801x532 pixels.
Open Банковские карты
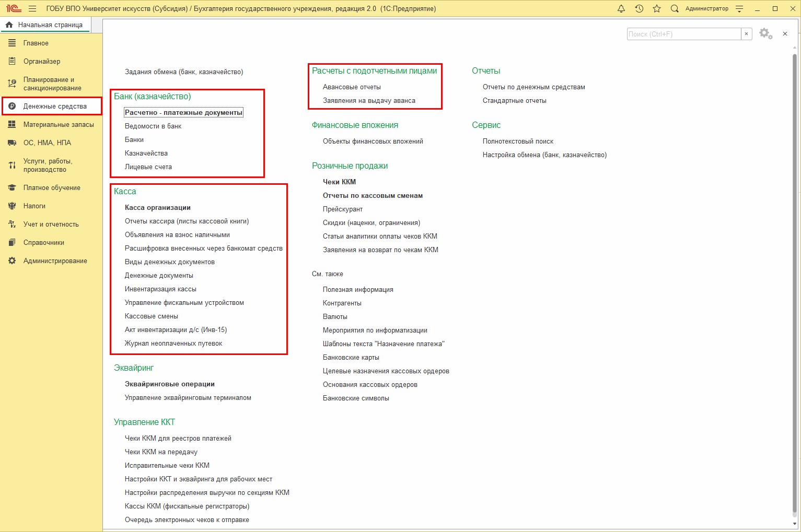[x=351, y=357]
